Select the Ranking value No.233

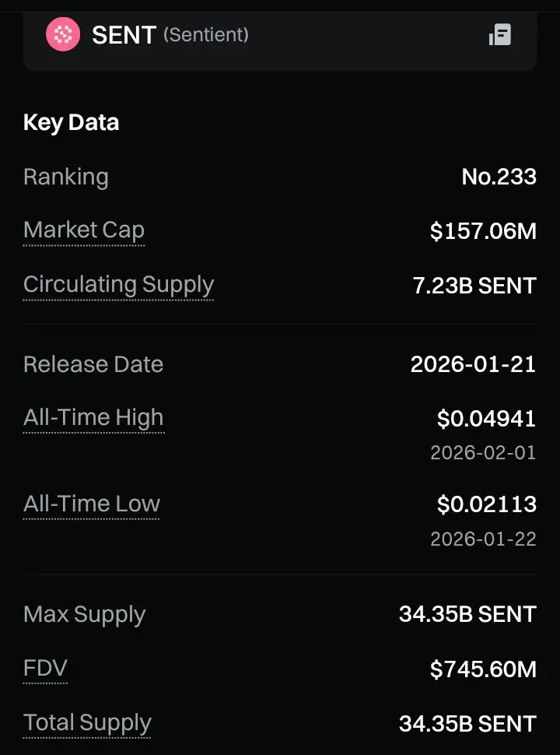click(x=499, y=177)
